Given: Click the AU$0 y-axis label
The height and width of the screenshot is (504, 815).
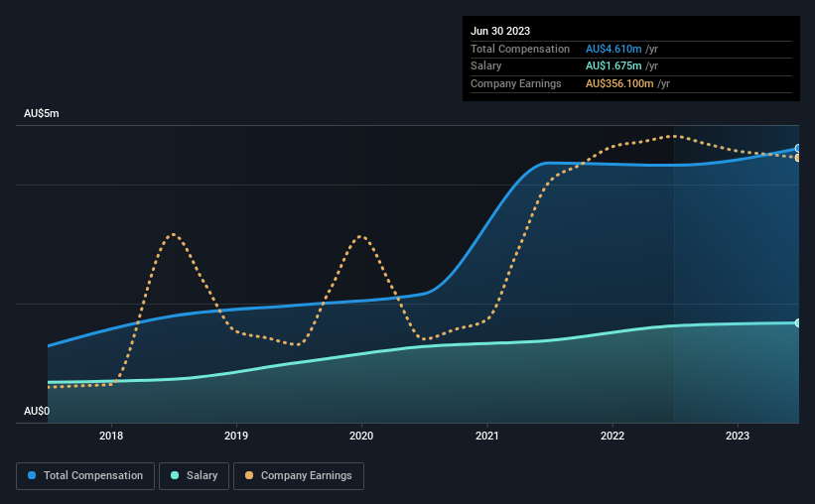Looking at the screenshot, I should click(x=37, y=411).
